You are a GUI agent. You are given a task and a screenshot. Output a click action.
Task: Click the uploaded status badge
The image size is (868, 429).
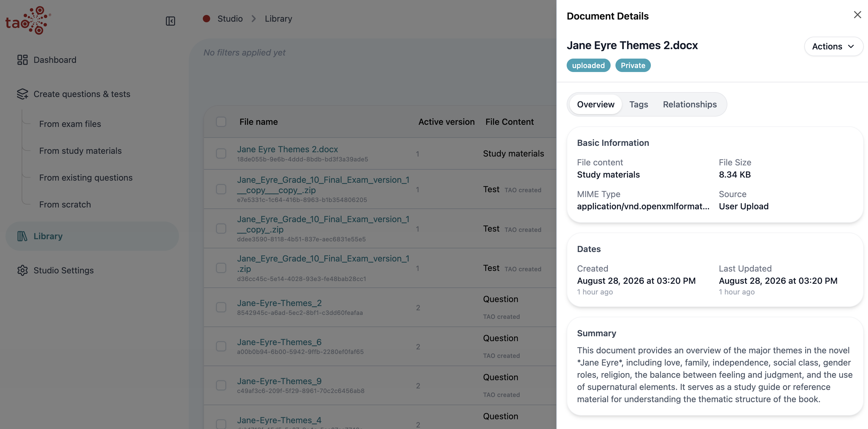point(588,65)
